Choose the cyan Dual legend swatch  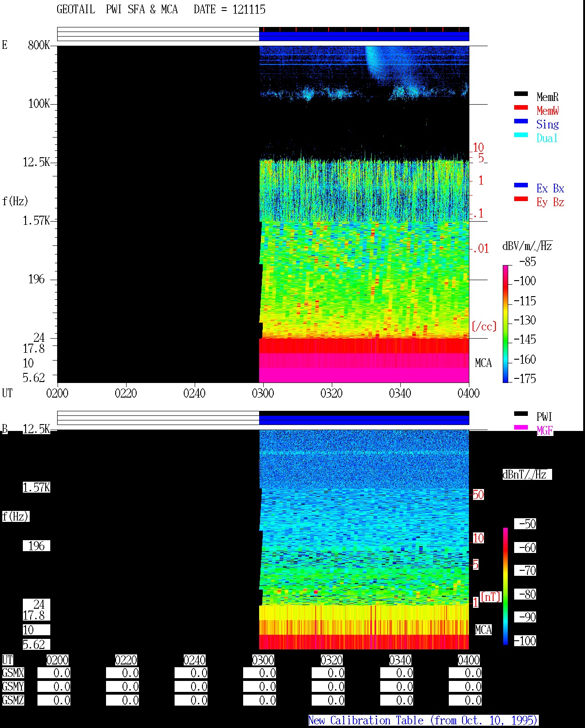(x=521, y=135)
